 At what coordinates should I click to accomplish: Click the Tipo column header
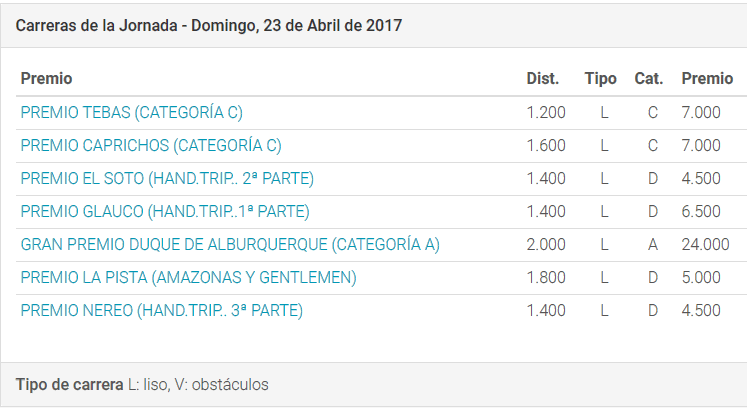(601, 78)
